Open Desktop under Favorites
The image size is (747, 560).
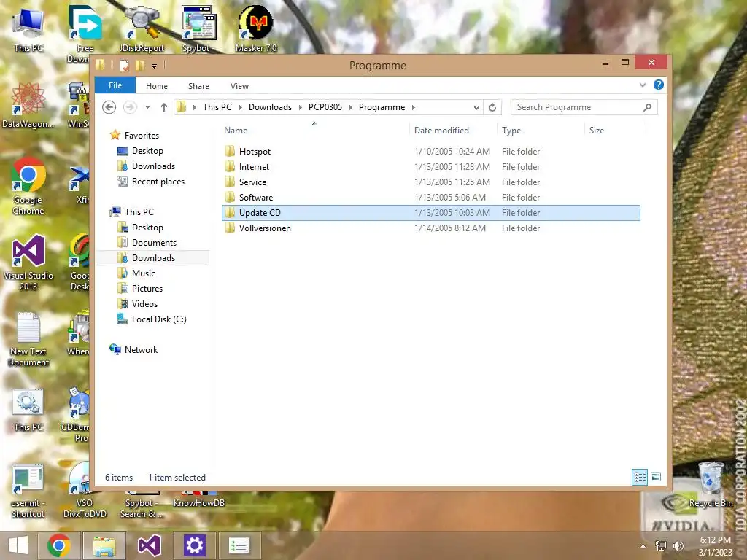pyautogui.click(x=147, y=151)
